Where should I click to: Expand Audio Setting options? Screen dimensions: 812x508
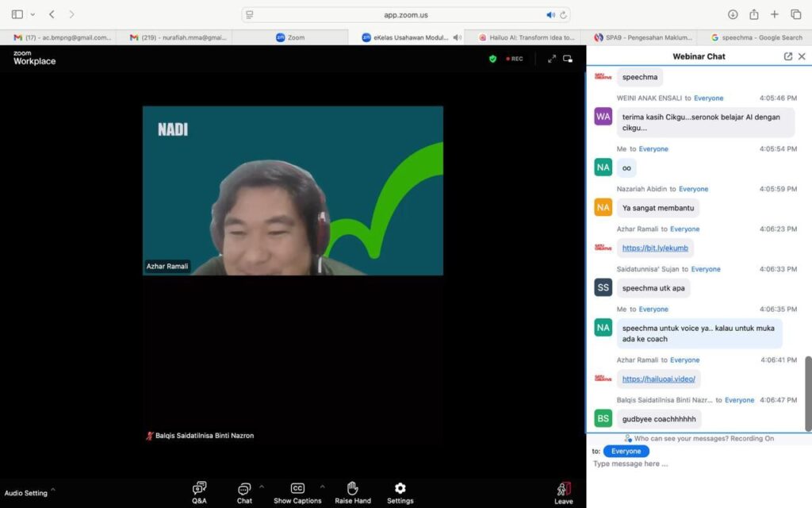pyautogui.click(x=53, y=490)
